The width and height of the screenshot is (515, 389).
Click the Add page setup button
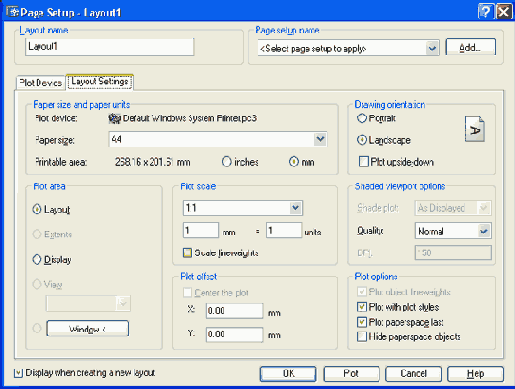click(470, 47)
